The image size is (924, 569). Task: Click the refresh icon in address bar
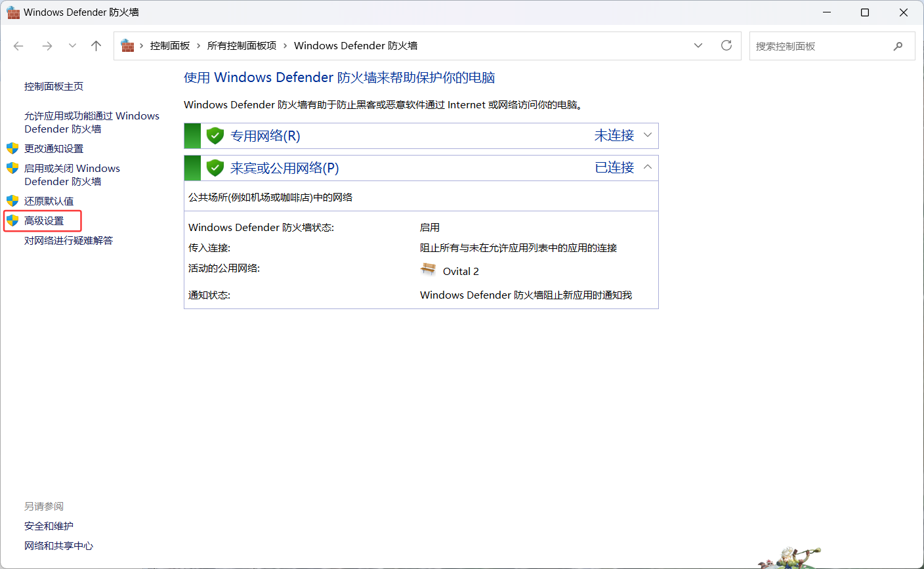[726, 45]
